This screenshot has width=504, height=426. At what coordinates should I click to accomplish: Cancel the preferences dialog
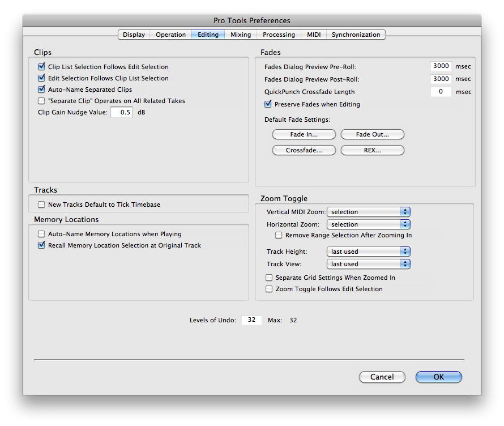[x=382, y=377]
